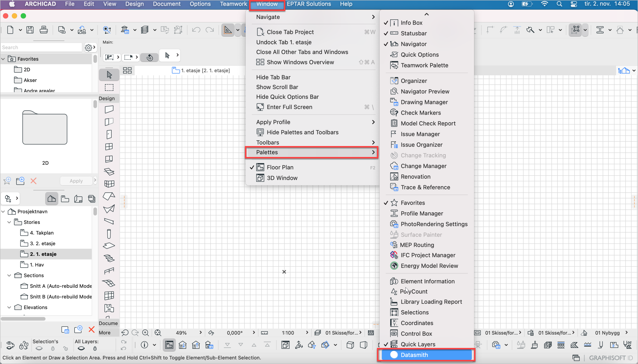Click the 2D folder thumbnail preview

(45, 127)
